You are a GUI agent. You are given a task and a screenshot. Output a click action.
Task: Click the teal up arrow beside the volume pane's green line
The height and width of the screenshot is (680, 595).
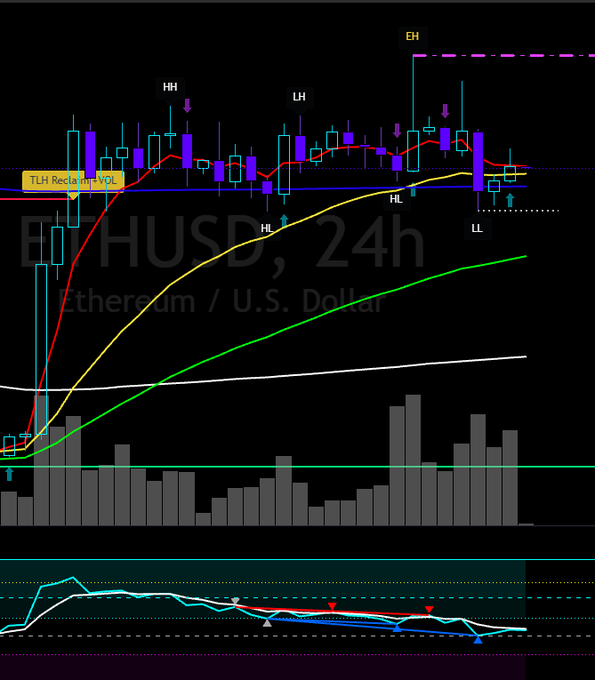[9, 474]
